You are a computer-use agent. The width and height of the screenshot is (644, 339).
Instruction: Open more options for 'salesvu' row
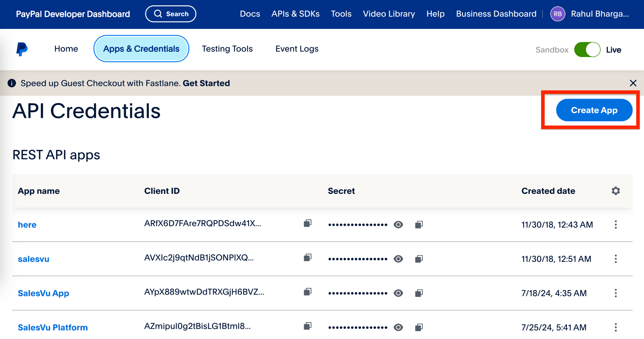(616, 259)
